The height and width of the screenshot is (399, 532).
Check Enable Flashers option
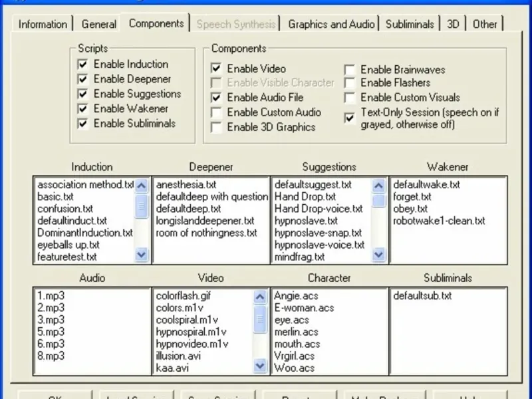click(x=350, y=82)
